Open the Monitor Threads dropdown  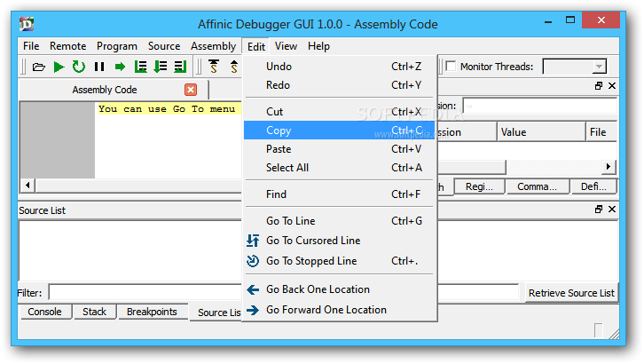(x=600, y=67)
